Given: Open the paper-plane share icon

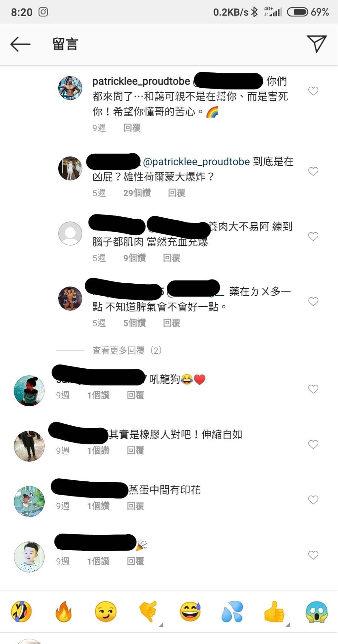Looking at the screenshot, I should click(317, 43).
